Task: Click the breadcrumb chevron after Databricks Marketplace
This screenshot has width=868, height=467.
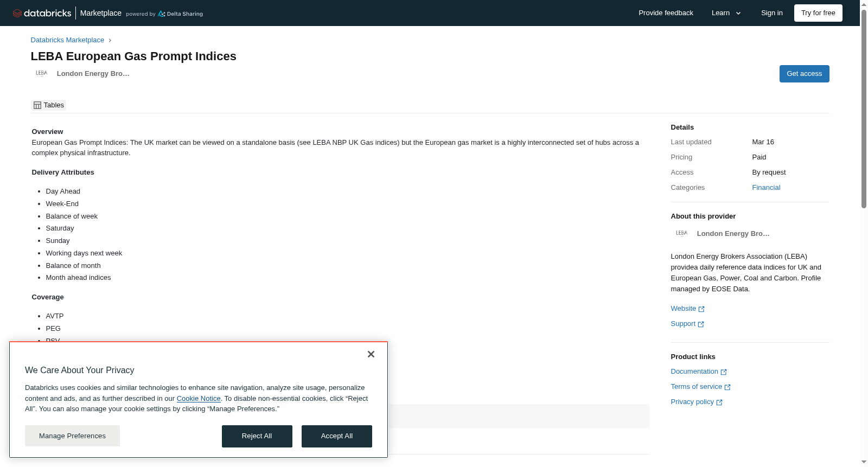Action: pyautogui.click(x=110, y=40)
